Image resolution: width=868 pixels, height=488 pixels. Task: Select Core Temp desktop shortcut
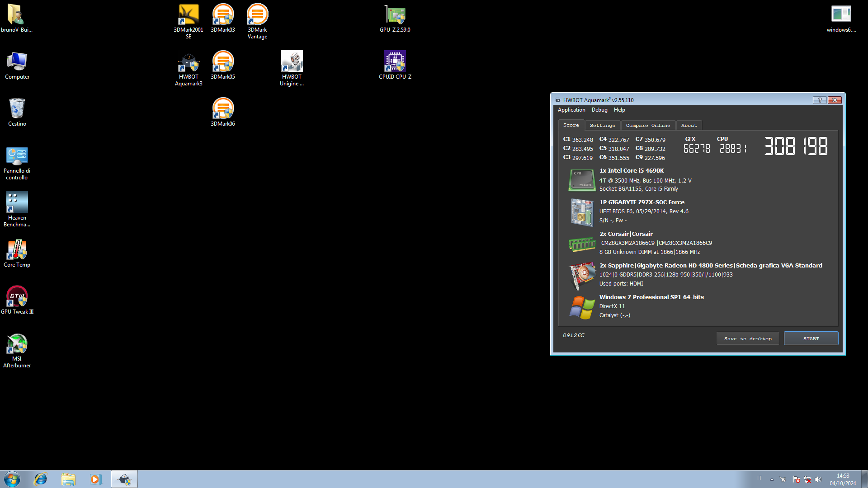click(x=17, y=253)
